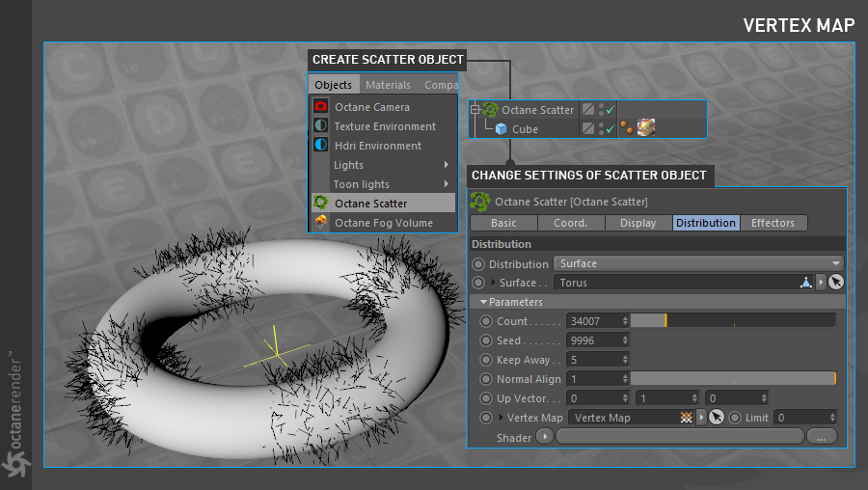
Task: Switch to the Effectors tab
Action: click(x=773, y=223)
